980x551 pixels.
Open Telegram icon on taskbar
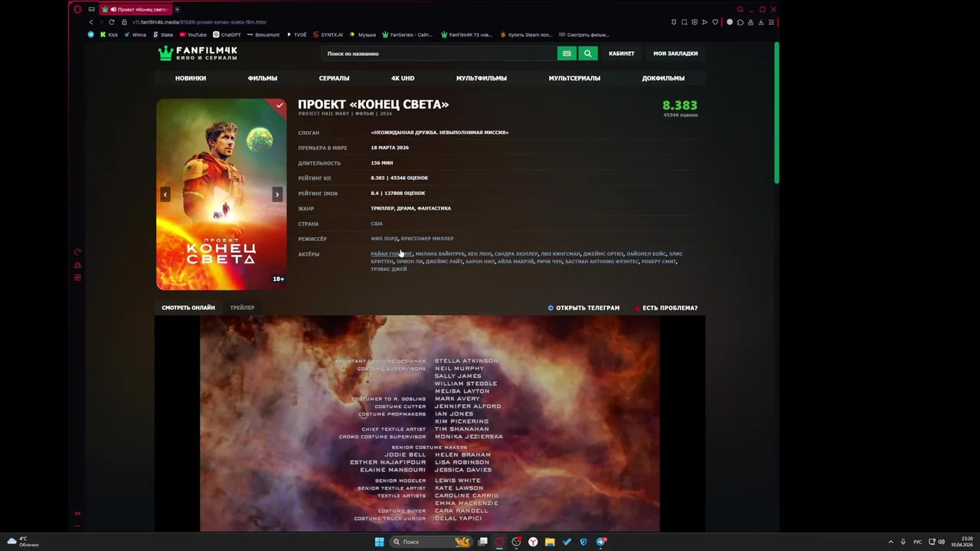601,542
